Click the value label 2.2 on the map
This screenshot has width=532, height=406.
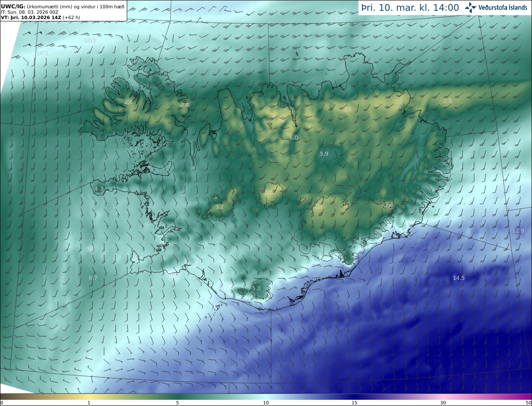(x=399, y=101)
